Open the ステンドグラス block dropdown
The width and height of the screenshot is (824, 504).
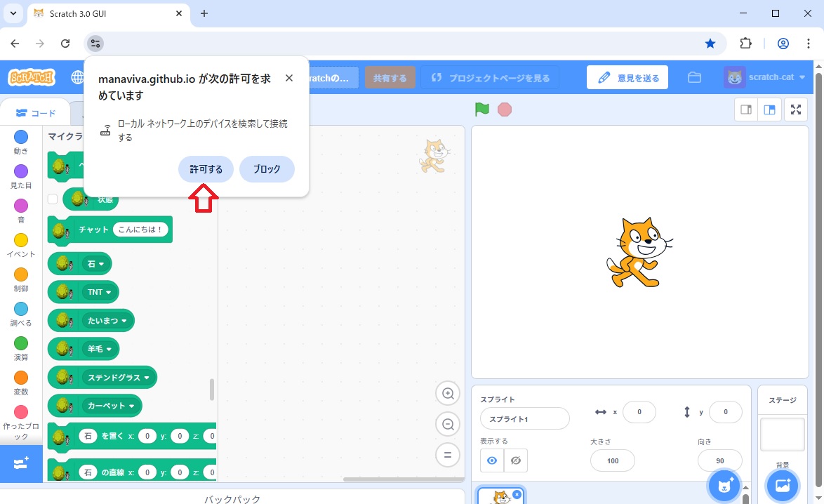pyautogui.click(x=147, y=378)
